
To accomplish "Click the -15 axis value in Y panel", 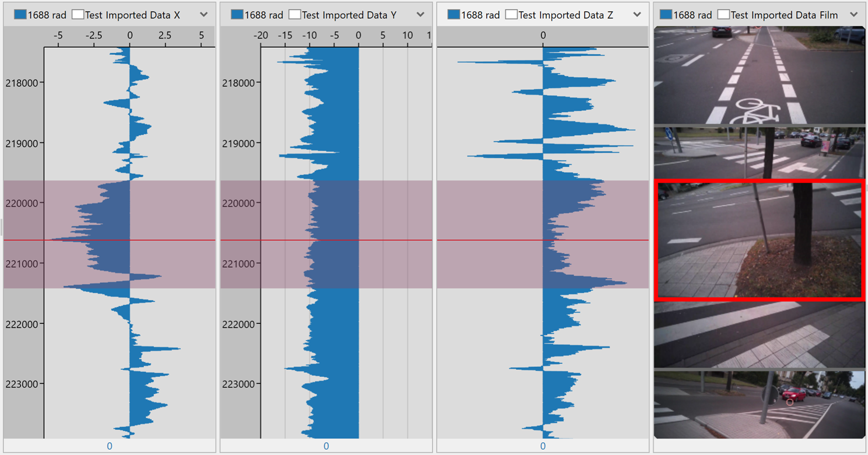I will point(285,36).
